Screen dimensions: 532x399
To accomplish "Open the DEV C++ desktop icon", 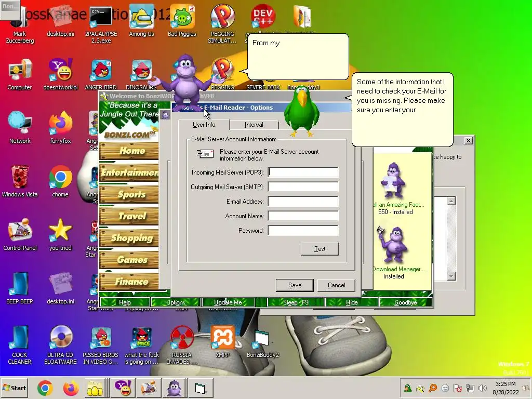I will pyautogui.click(x=262, y=17).
